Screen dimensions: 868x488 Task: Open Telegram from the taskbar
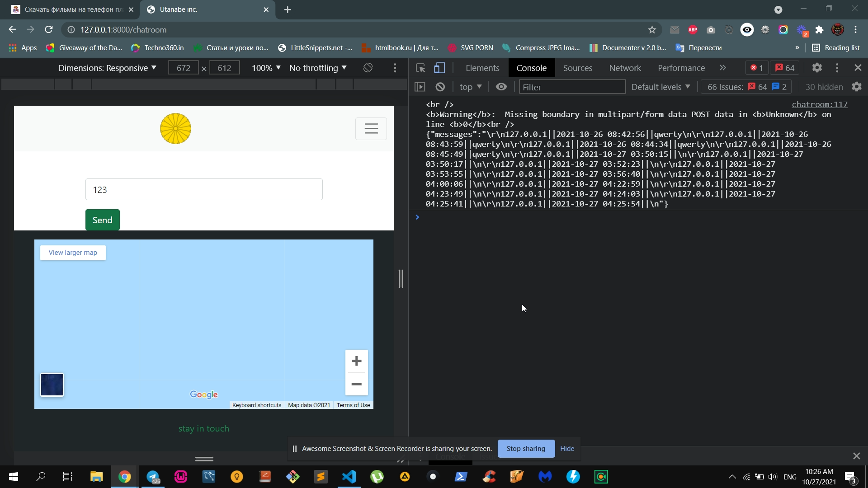(153, 477)
